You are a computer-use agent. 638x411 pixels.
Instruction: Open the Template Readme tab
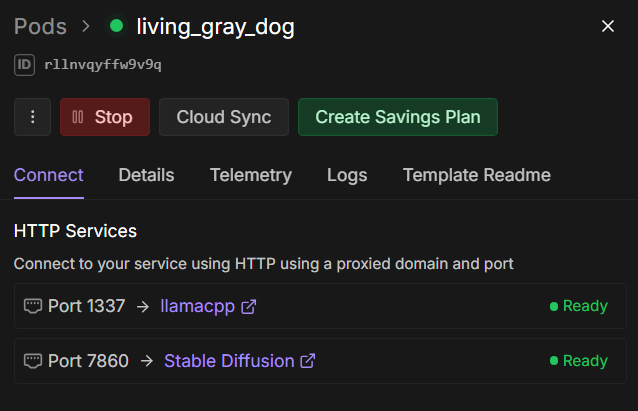476,175
